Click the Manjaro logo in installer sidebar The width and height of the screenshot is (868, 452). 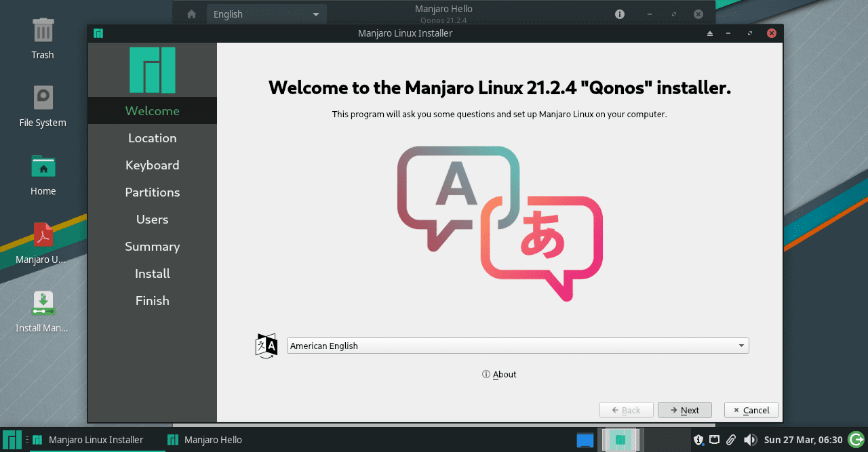(x=153, y=70)
